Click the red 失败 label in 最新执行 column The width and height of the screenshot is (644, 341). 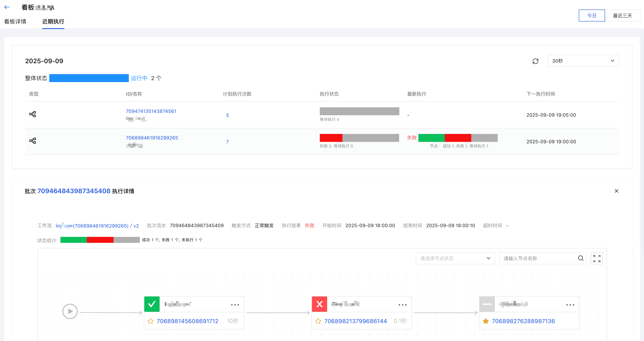point(412,138)
